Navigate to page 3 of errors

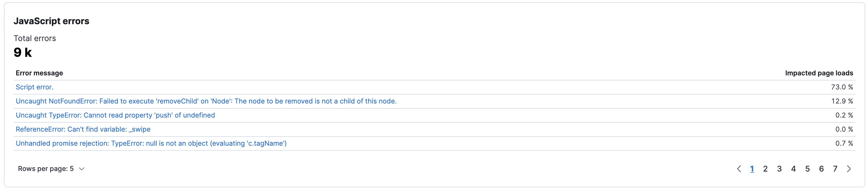[x=779, y=169]
